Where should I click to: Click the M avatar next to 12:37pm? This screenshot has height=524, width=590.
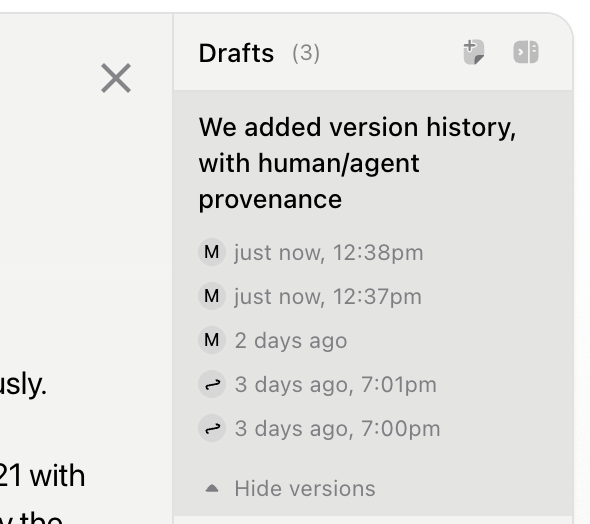click(x=212, y=296)
